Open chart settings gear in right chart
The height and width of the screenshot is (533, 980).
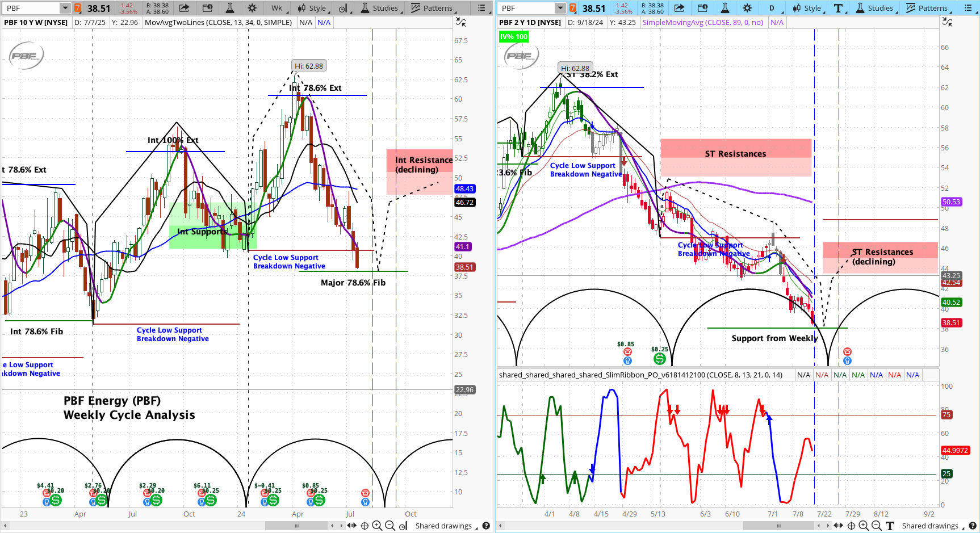point(747,8)
